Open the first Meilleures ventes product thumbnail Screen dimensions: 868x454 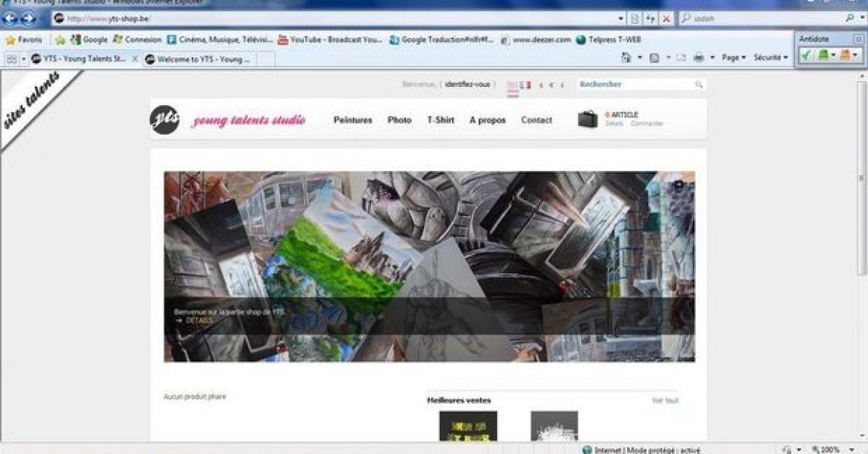click(468, 426)
